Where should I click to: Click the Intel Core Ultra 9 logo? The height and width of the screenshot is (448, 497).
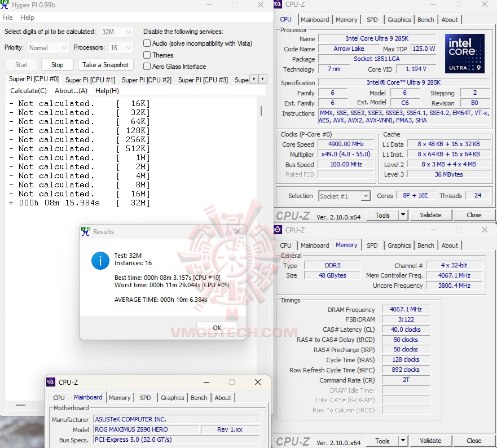(x=465, y=54)
